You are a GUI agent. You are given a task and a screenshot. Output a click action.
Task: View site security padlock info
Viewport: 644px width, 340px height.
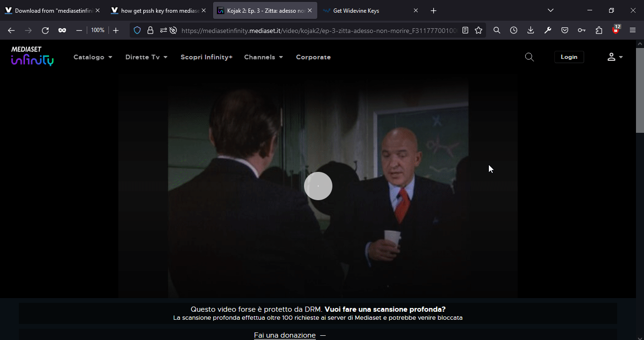150,30
